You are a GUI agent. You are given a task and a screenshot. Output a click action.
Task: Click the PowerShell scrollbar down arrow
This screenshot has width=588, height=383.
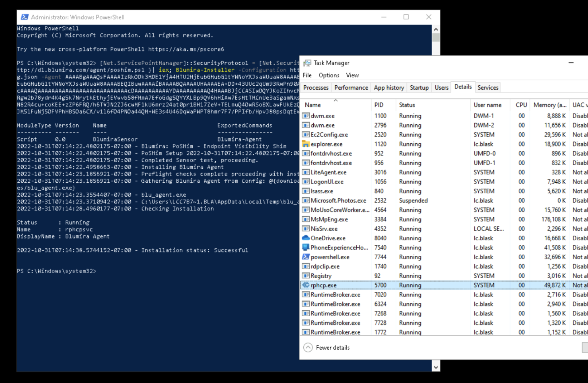(x=436, y=366)
